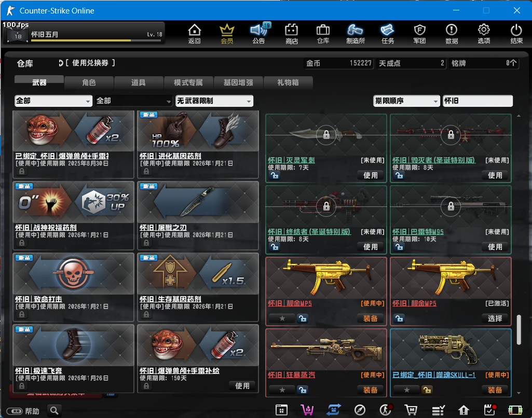Toggle favorite star on 怀旧|狂暴蒸汽
Image resolution: width=532 pixels, height=418 pixels.
click(x=282, y=390)
